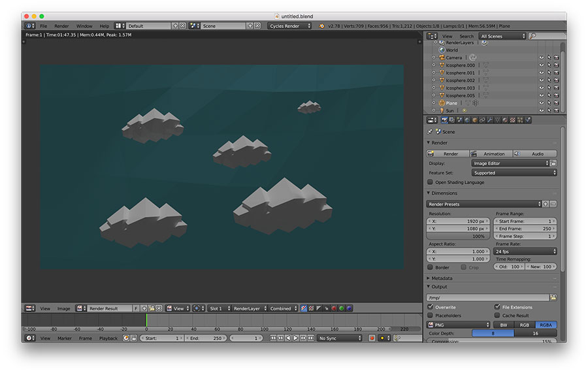Open the Mesh Data properties tab (triangle icon)

[x=497, y=120]
